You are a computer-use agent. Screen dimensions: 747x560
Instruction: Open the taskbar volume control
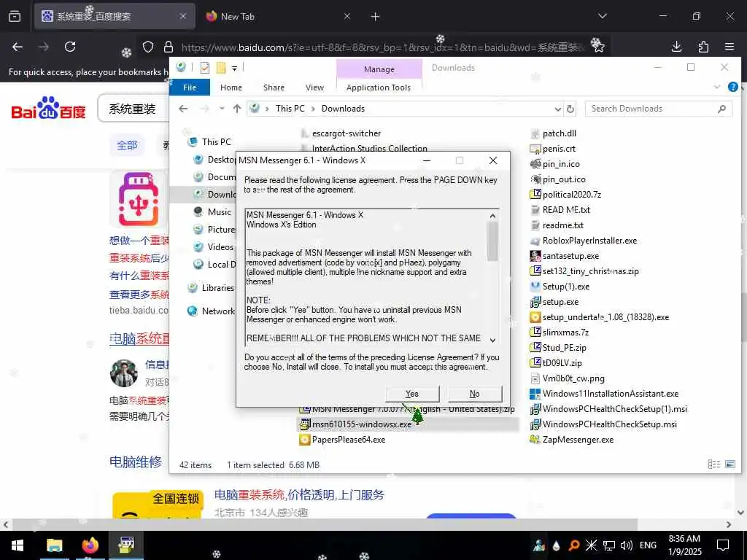tap(627, 545)
